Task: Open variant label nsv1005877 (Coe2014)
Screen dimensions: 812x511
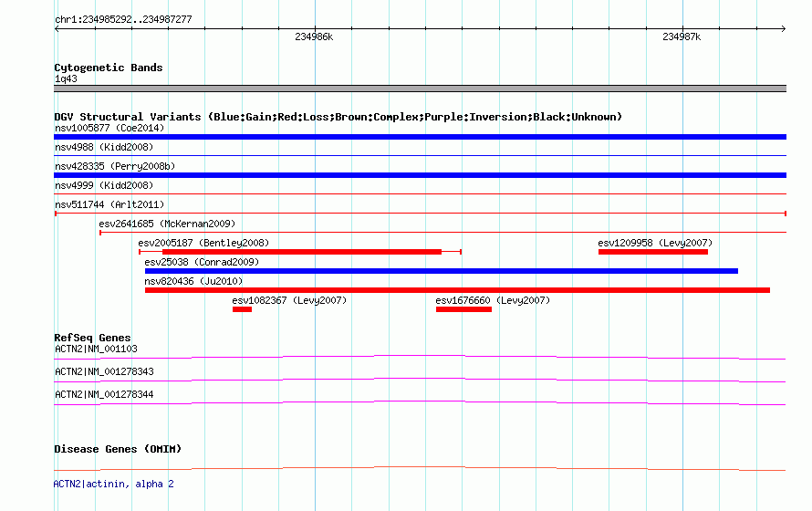Action: pos(109,128)
